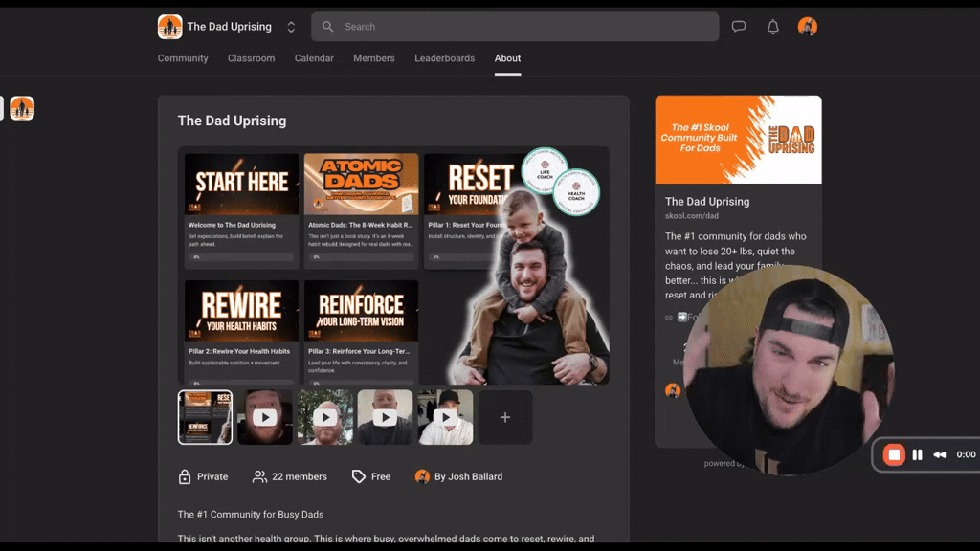Image resolution: width=980 pixels, height=551 pixels.
Task: Select the About tab
Action: 507,58
